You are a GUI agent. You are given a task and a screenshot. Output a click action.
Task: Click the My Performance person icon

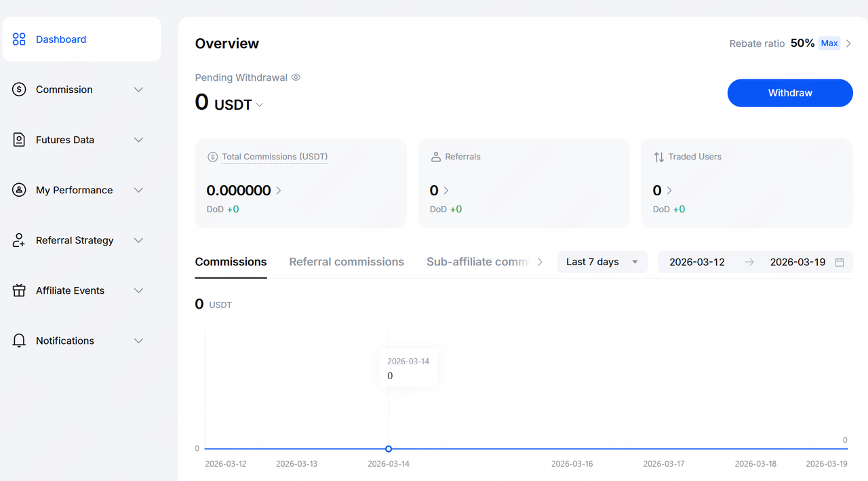pyautogui.click(x=19, y=190)
